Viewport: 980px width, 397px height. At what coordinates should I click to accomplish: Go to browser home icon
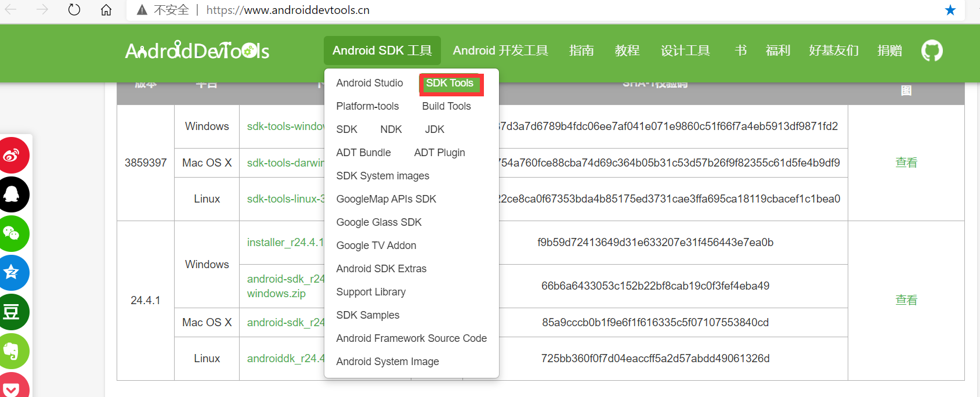click(x=106, y=10)
